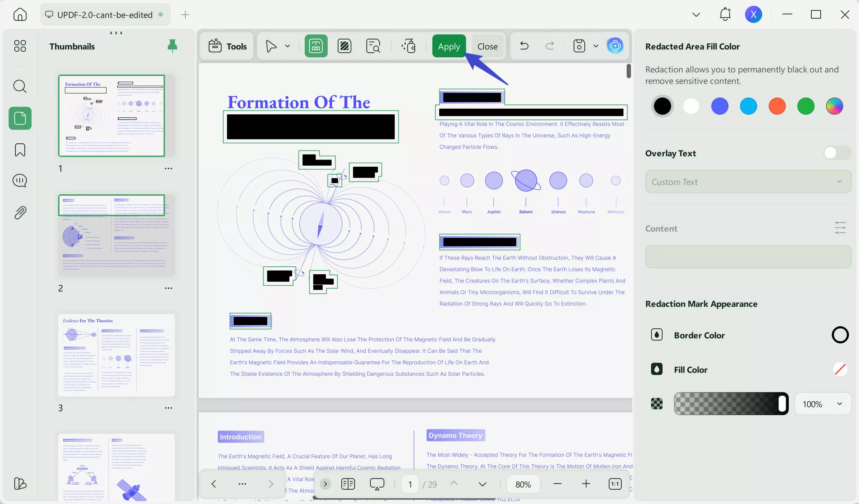Pin the Thumbnails panel
This screenshot has width=859, height=504.
[x=172, y=46]
